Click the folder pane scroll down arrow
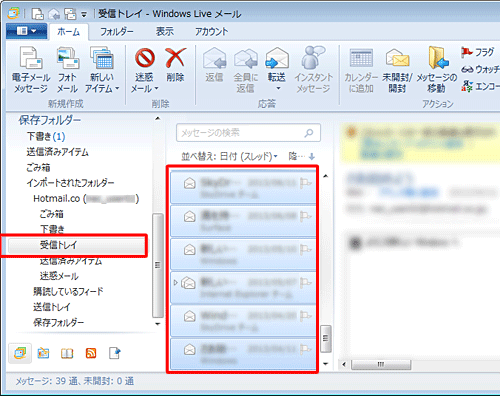Image resolution: width=500 pixels, height=396 pixels. click(158, 324)
